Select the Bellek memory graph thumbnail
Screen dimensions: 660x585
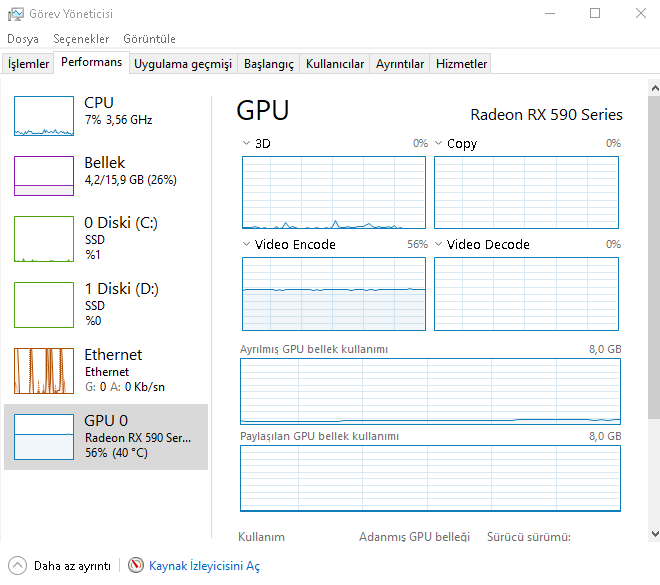(x=44, y=176)
